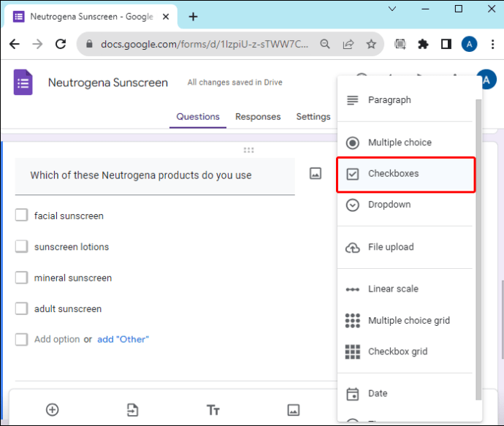Viewport: 504px width, 426px height.
Task: Open Chrome three-dot menu
Action: [492, 44]
